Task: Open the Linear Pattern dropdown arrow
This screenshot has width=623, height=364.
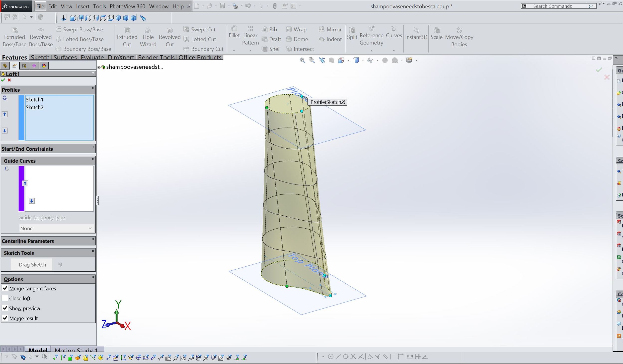Action: tap(250, 51)
